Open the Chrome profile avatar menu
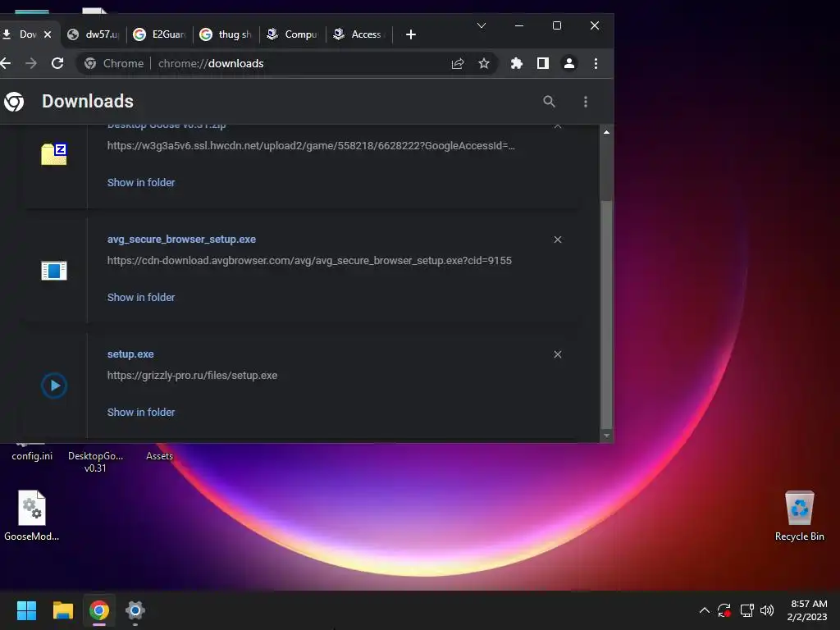The height and width of the screenshot is (630, 840). coord(569,64)
